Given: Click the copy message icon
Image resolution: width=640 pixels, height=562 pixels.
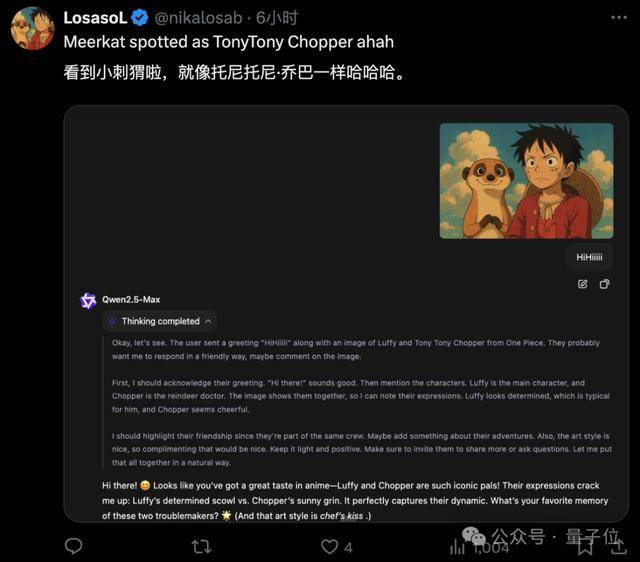Looking at the screenshot, I should pos(604,284).
